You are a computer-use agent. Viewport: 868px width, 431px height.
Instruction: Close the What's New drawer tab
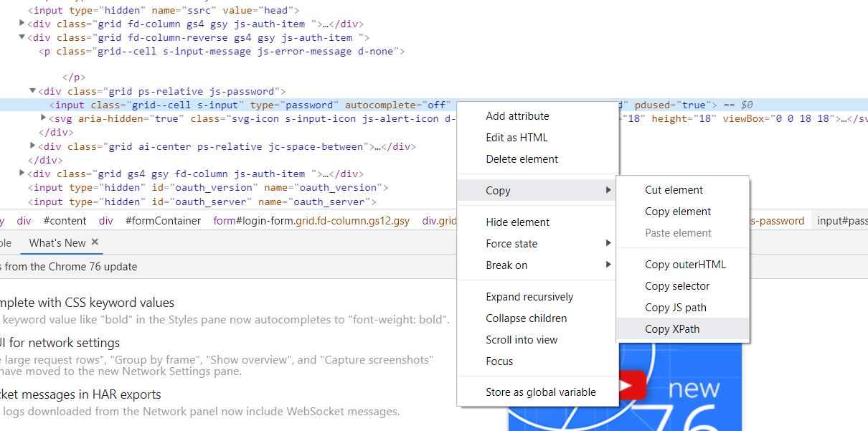(95, 242)
